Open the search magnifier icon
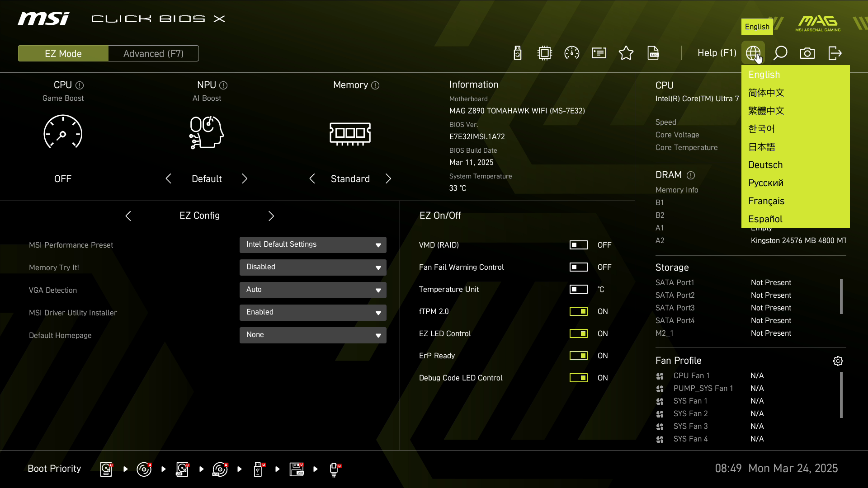The image size is (868, 488). (x=780, y=53)
